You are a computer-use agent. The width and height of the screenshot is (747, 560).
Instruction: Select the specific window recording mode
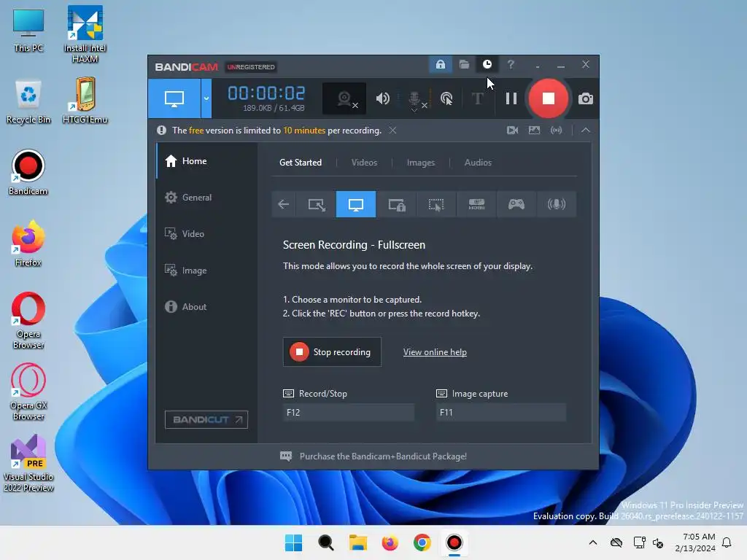click(x=396, y=204)
